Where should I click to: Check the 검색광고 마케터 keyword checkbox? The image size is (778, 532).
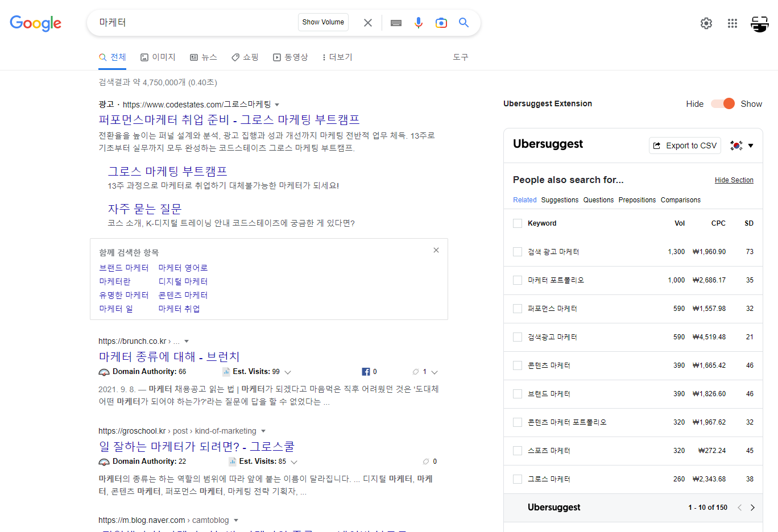tap(518, 337)
